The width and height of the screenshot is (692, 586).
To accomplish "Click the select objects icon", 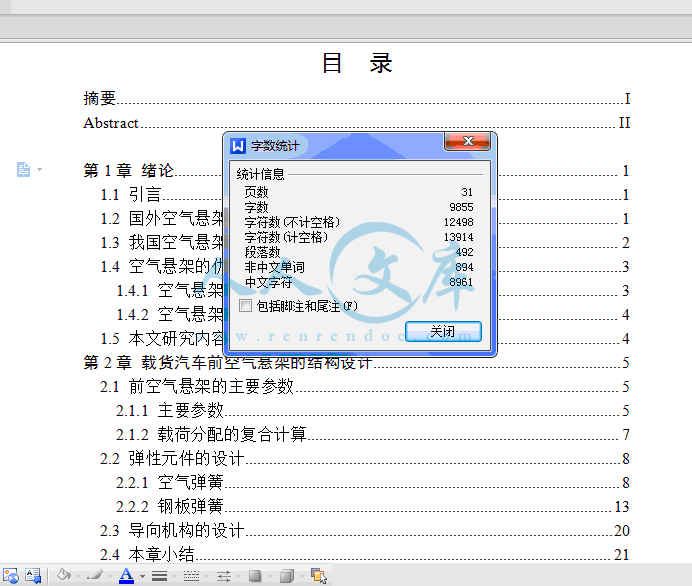I will pyautogui.click(x=319, y=576).
